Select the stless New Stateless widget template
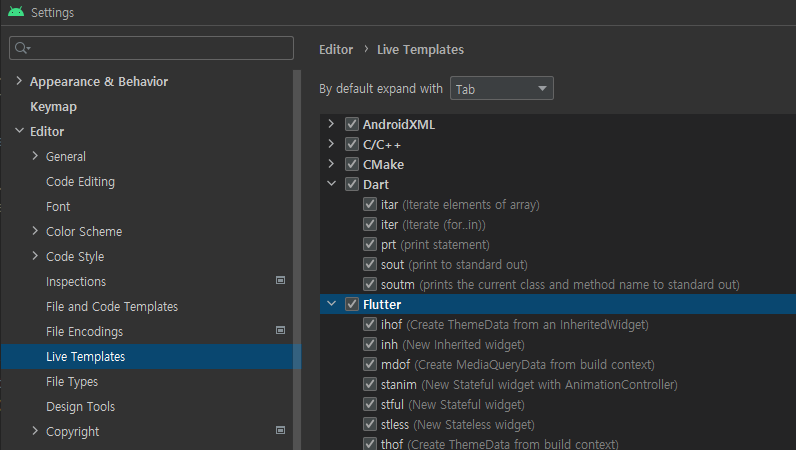The height and width of the screenshot is (450, 796). [457, 424]
